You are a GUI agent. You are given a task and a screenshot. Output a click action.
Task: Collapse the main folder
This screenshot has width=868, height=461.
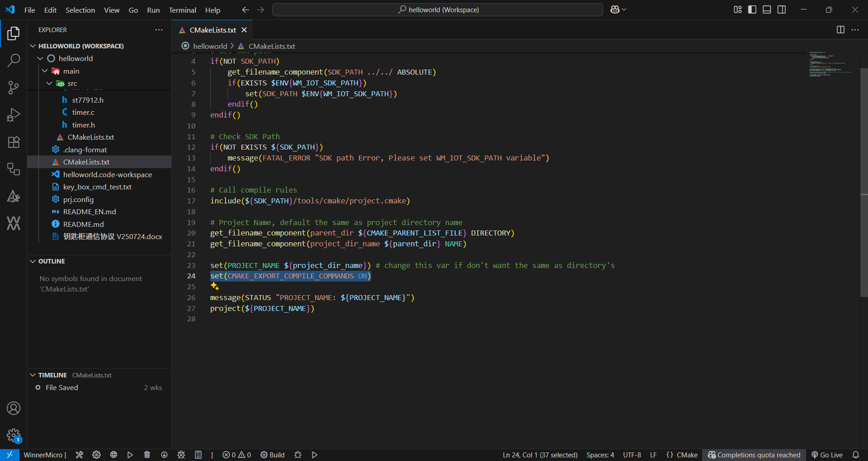click(45, 71)
